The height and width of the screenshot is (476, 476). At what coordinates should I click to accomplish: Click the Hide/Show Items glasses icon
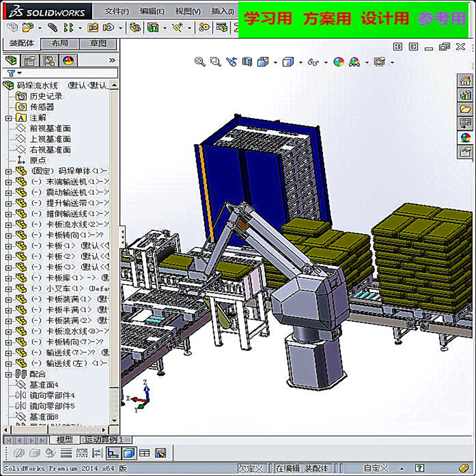click(x=314, y=62)
